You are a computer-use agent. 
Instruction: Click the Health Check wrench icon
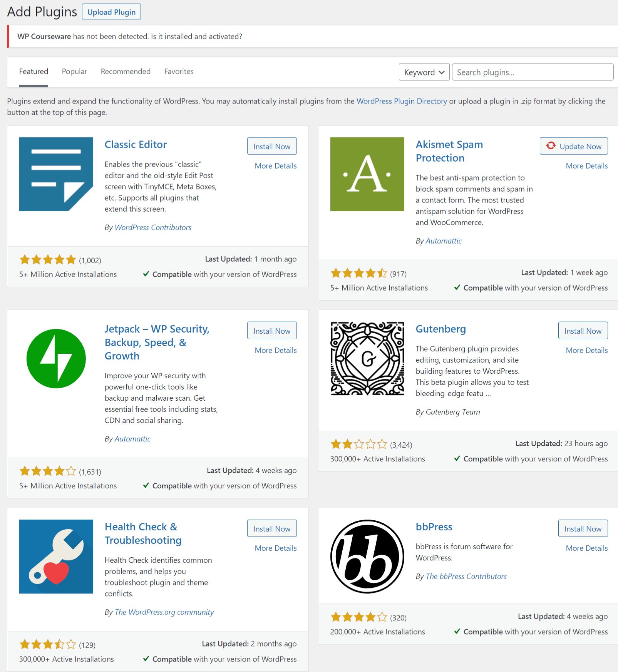coord(56,557)
